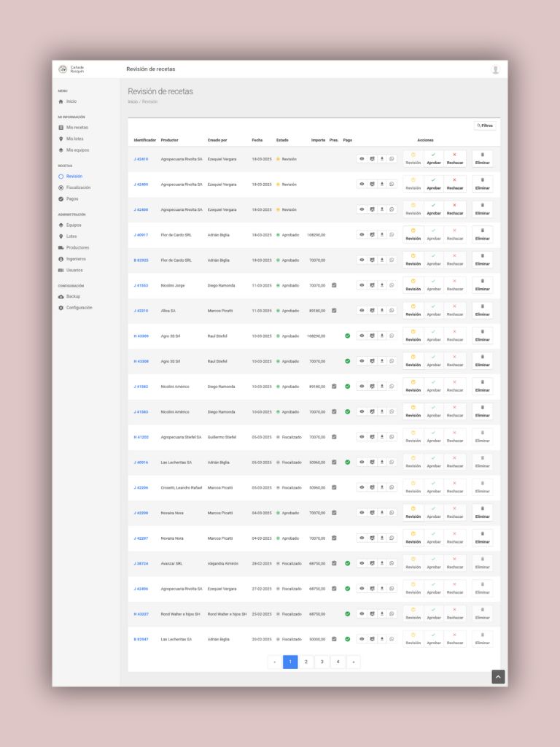This screenshot has width=560, height=747.
Task: Go to page 3 of results
Action: pyautogui.click(x=322, y=662)
